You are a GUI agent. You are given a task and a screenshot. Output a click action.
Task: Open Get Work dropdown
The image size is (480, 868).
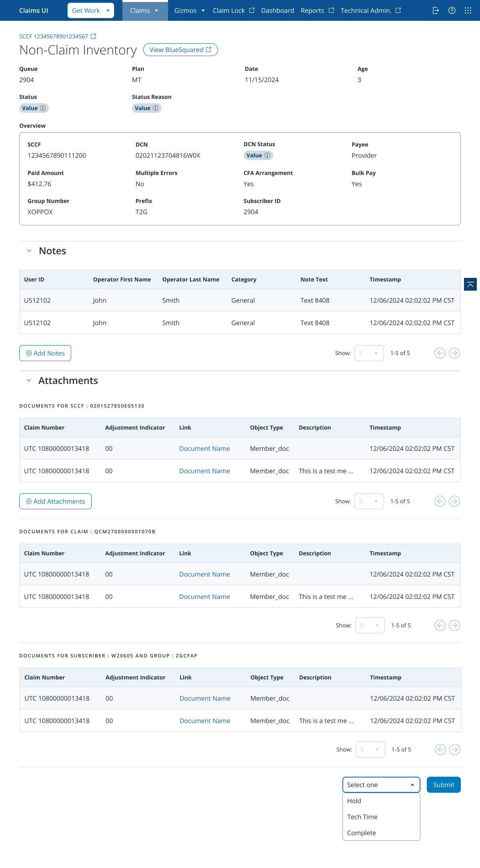tap(91, 10)
